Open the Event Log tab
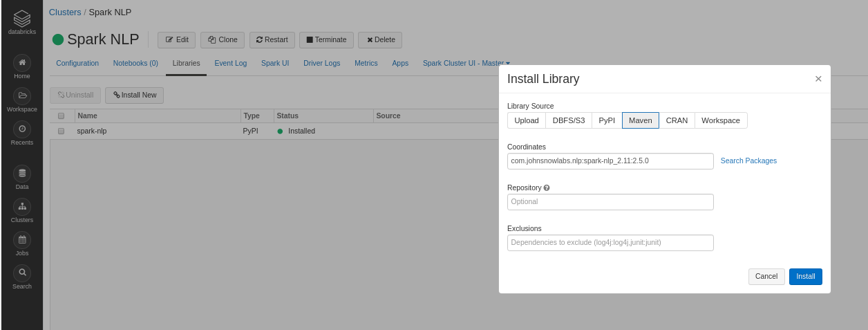The width and height of the screenshot is (868, 330). point(231,63)
